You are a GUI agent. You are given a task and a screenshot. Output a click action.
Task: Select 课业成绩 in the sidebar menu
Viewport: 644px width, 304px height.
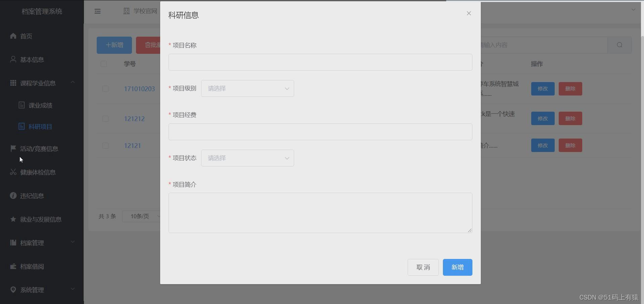(40, 105)
